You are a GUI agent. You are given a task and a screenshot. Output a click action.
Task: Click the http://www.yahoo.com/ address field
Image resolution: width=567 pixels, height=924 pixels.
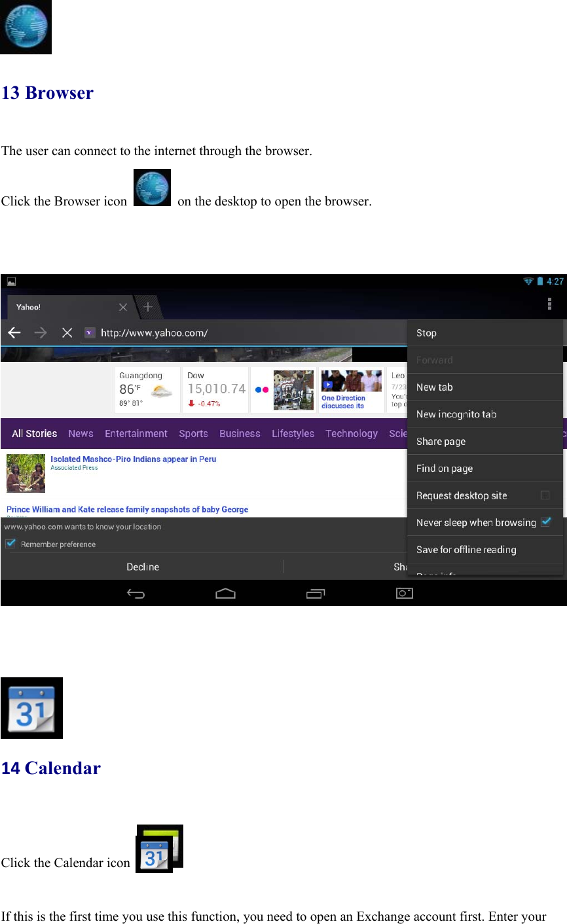242,332
